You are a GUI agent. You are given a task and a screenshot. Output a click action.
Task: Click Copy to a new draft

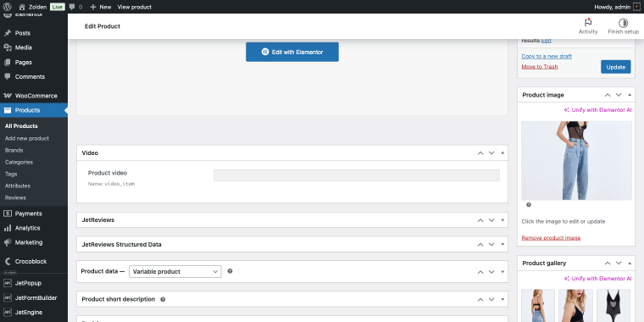click(547, 56)
